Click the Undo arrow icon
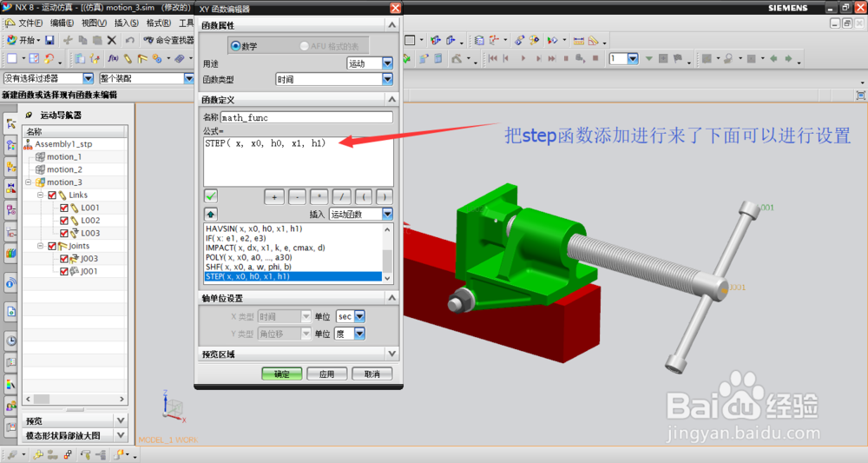Screen dimensions: 868x463 point(129,40)
